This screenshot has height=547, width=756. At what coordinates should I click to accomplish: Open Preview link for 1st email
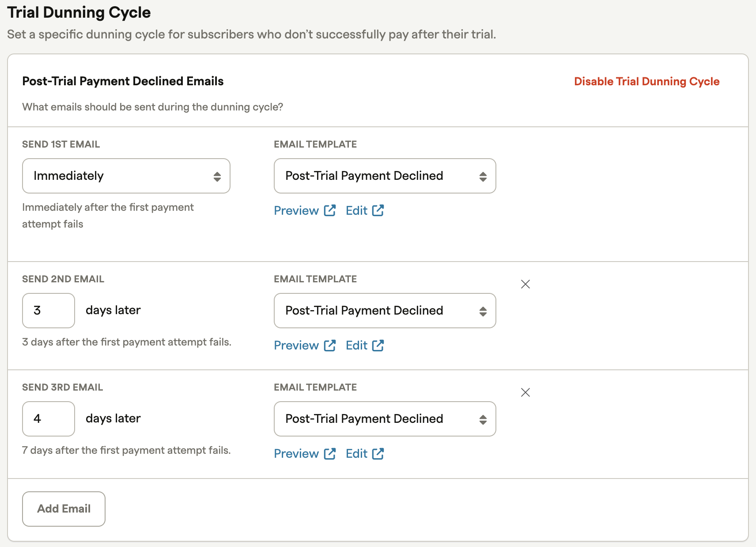(296, 211)
